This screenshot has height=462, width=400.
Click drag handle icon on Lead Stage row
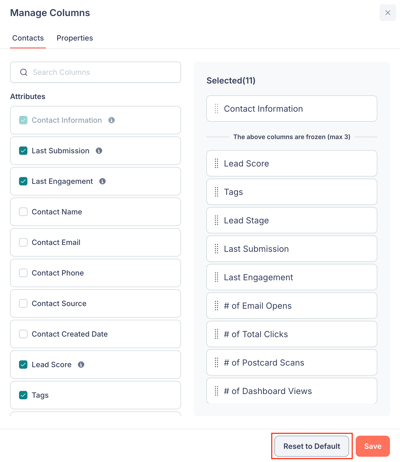coord(216,220)
